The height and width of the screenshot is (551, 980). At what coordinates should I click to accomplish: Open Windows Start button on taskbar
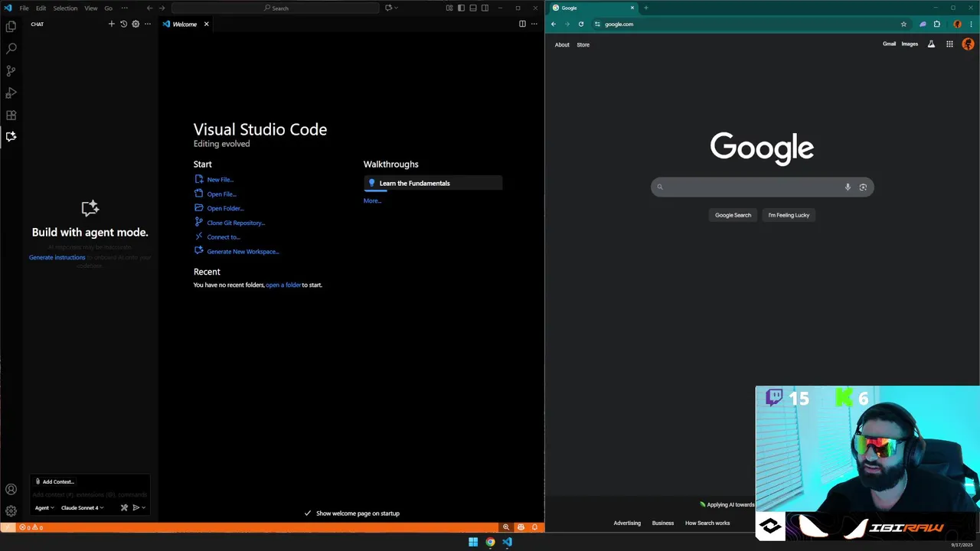point(473,542)
